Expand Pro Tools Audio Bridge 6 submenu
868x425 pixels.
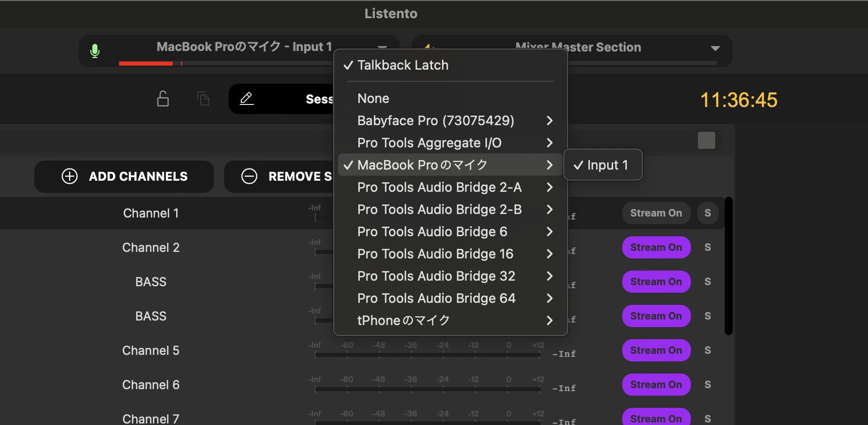(450, 232)
